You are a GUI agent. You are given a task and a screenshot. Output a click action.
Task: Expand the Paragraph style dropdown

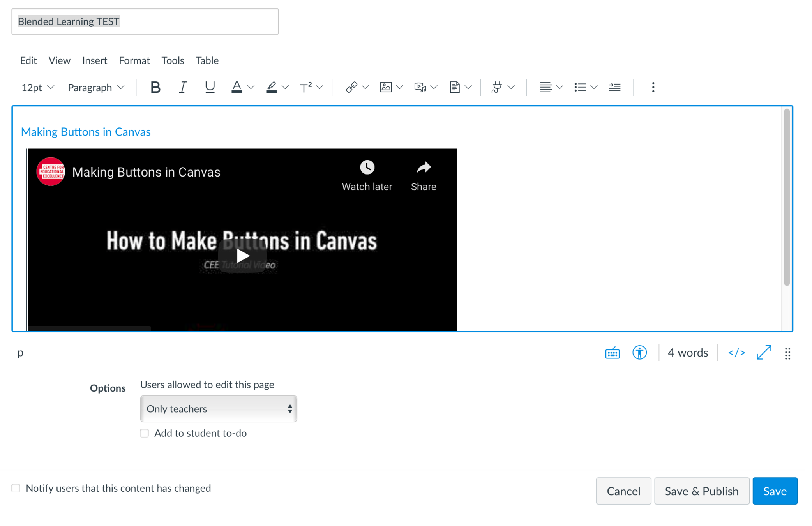96,87
